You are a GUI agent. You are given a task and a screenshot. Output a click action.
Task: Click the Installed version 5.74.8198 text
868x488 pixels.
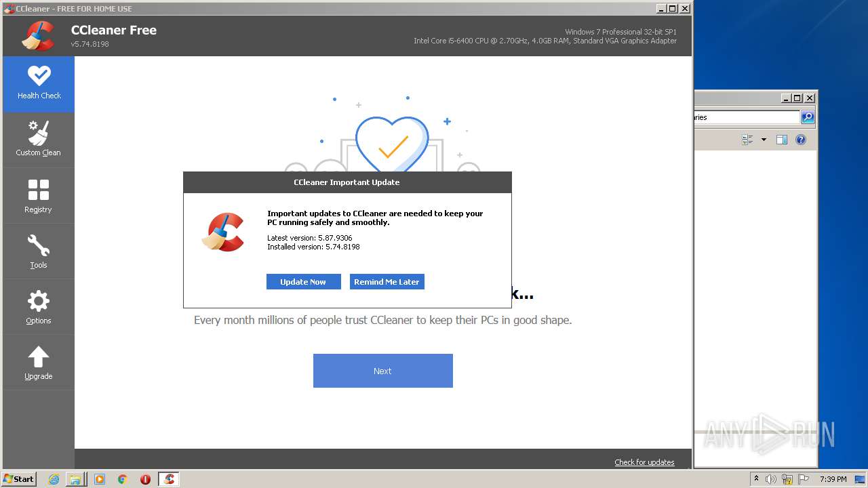coord(313,247)
